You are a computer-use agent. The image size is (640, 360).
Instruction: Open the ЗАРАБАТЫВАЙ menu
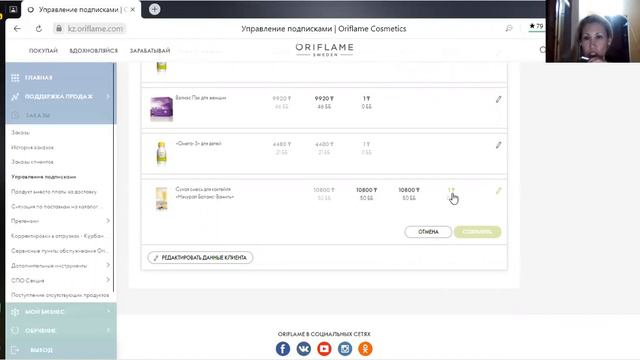point(150,51)
